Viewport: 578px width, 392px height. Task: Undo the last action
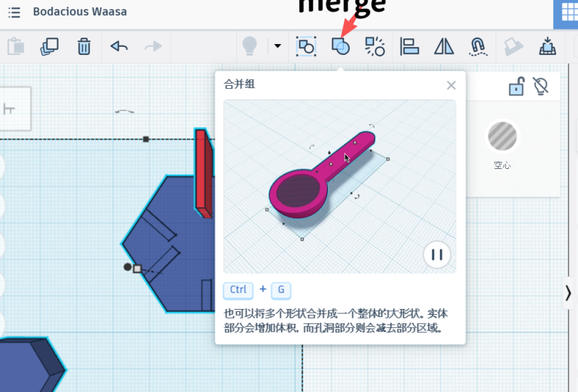pos(118,46)
